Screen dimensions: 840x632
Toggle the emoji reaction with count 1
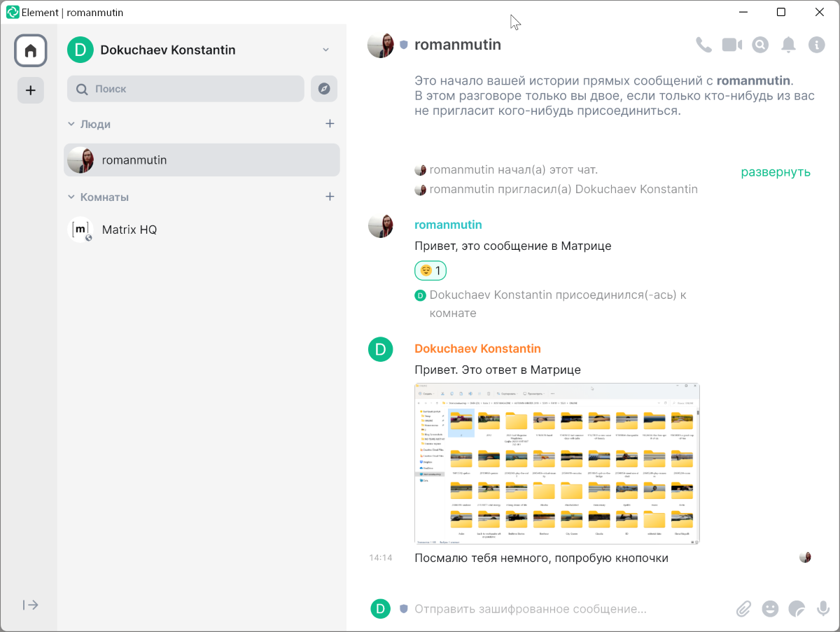click(x=430, y=270)
